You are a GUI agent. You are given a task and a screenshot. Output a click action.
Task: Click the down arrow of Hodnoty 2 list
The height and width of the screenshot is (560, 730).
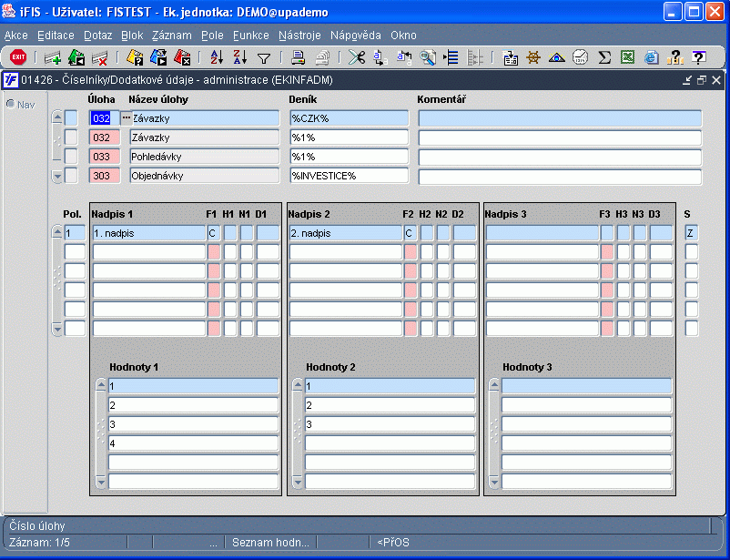coord(298,482)
